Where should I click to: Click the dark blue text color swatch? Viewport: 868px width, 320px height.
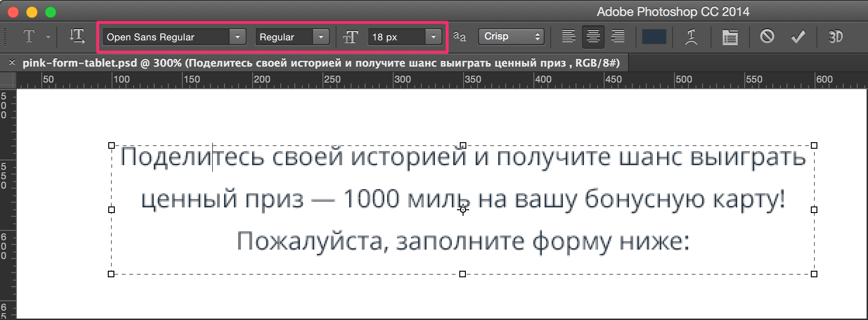654,37
